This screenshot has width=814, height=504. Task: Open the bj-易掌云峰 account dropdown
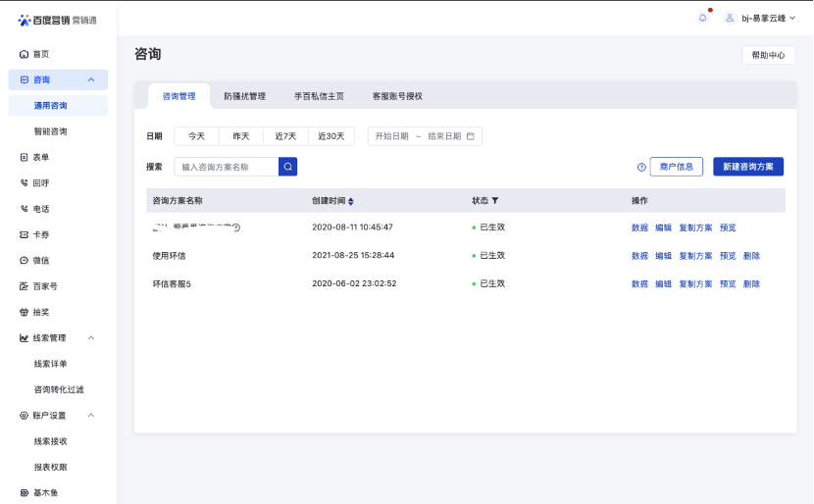760,18
